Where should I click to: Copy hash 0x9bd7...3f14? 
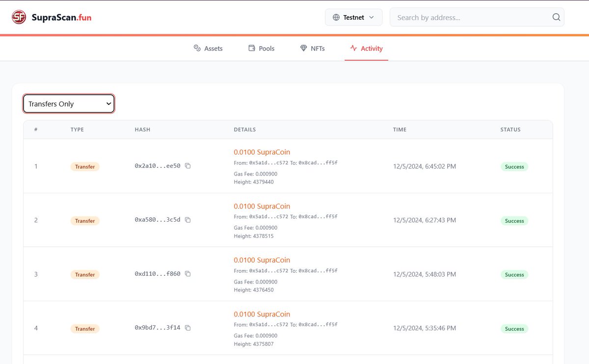187,328
